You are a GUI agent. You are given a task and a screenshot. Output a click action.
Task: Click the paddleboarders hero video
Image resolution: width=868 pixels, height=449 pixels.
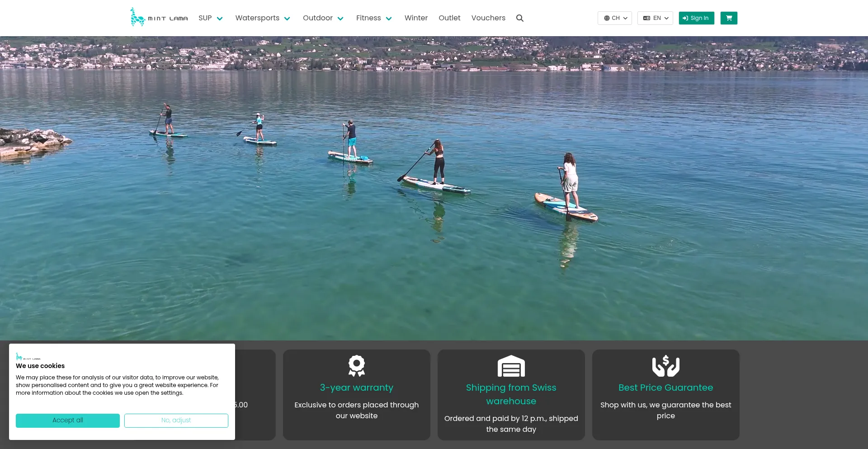coord(434,188)
